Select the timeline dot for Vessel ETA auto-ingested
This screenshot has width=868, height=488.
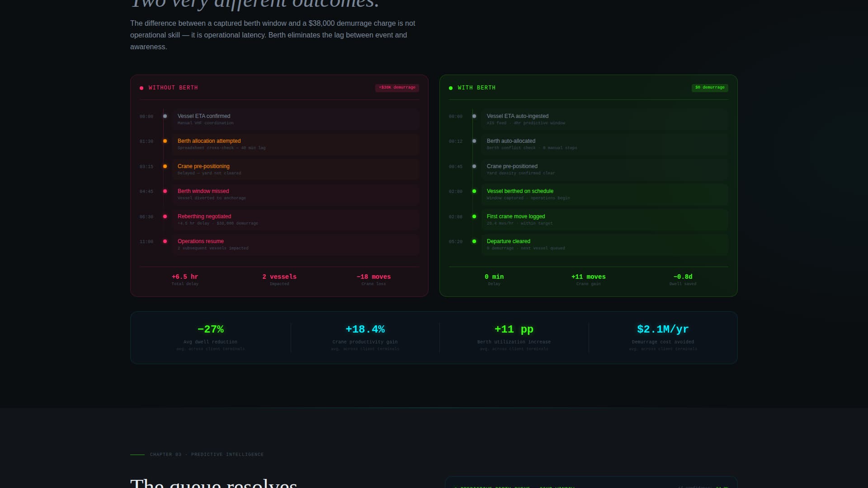click(474, 116)
